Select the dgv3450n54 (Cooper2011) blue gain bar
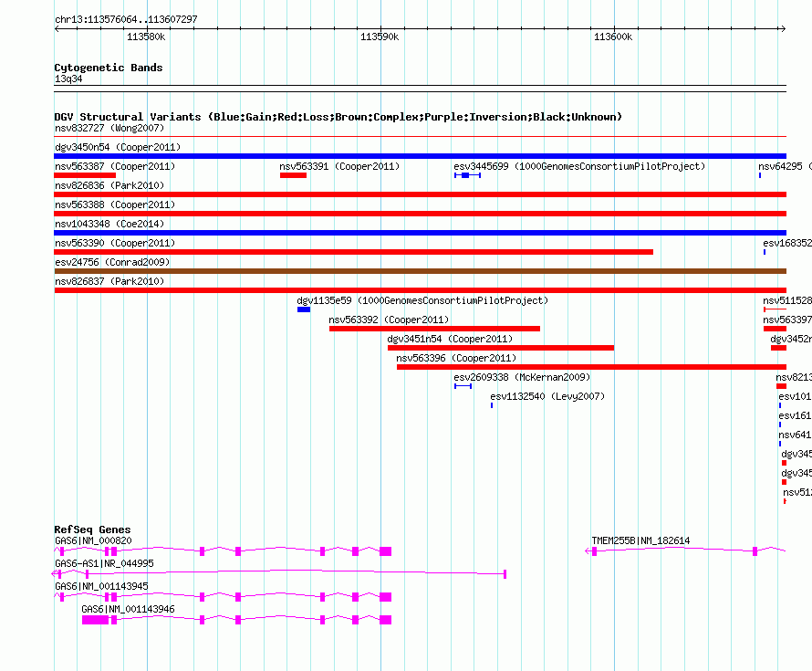The image size is (812, 671). (x=420, y=156)
